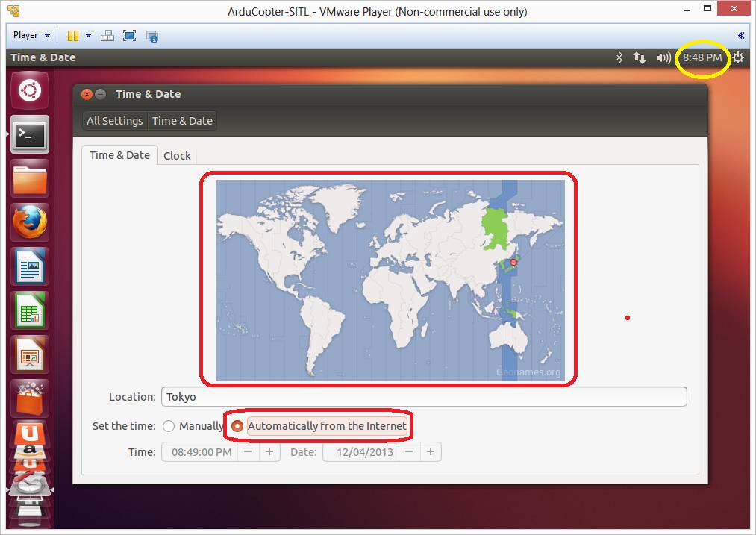Open LibreOffice Impress presentation icon
Screen dimensions: 756x535
[x=30, y=354]
